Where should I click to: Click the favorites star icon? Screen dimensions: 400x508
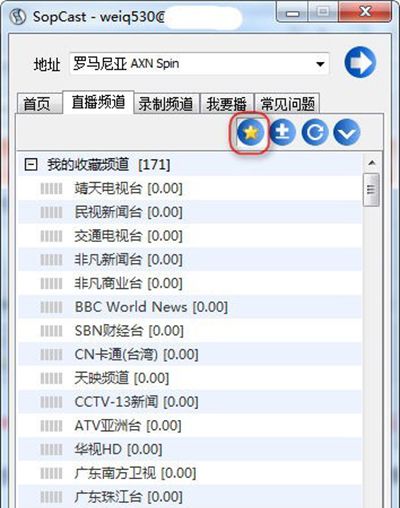[250, 133]
